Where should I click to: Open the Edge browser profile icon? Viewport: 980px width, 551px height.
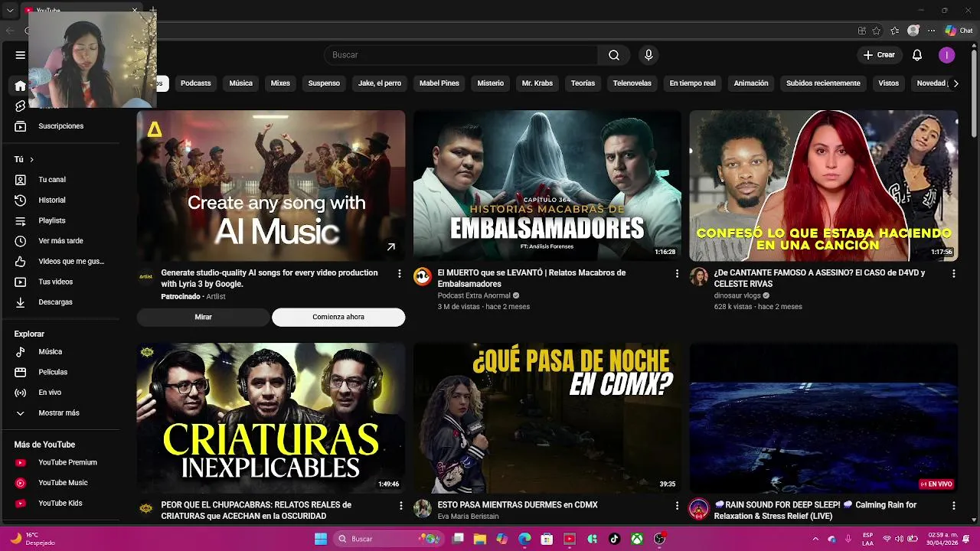click(x=913, y=31)
